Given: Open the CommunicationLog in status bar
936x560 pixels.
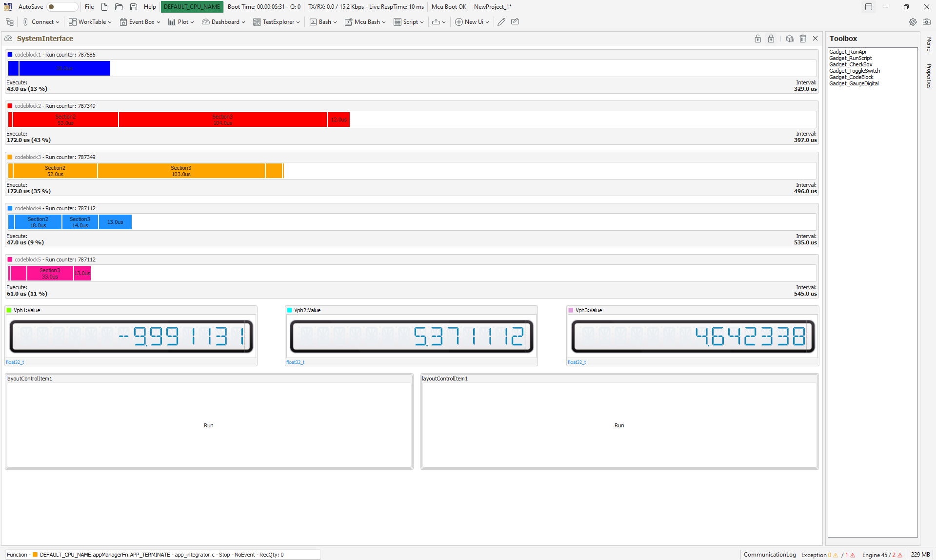Looking at the screenshot, I should (770, 555).
